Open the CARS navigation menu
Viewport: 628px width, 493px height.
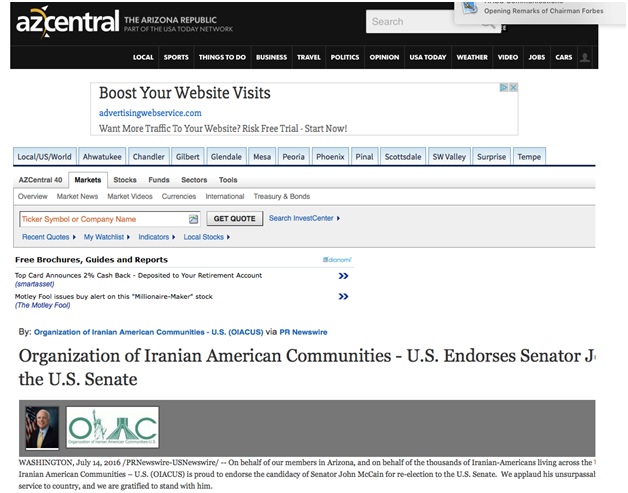pos(564,57)
